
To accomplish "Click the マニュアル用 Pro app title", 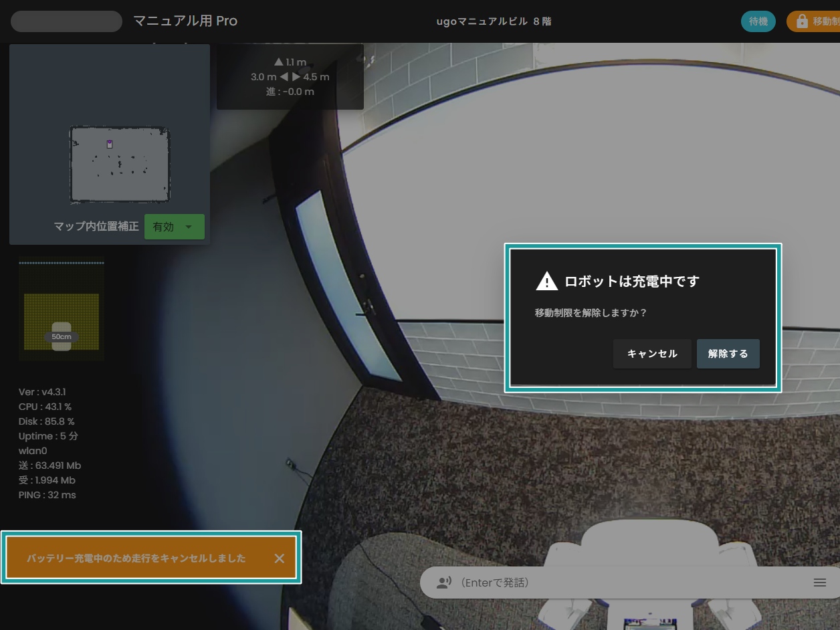I will 185,21.
